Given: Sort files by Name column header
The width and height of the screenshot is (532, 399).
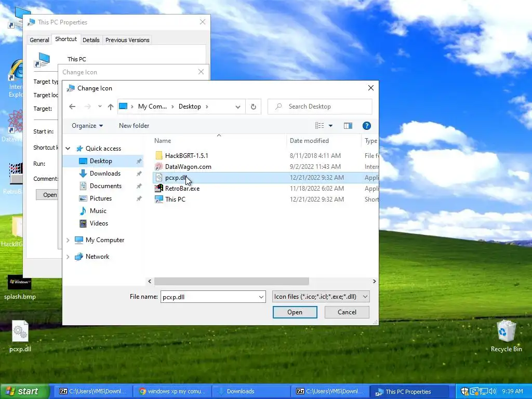Looking at the screenshot, I should pos(163,141).
